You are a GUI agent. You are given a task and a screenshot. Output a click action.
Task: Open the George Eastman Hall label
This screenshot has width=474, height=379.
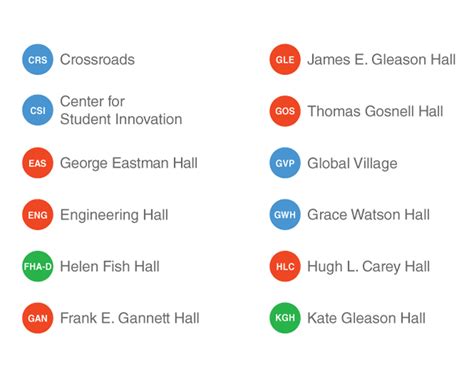pos(129,163)
